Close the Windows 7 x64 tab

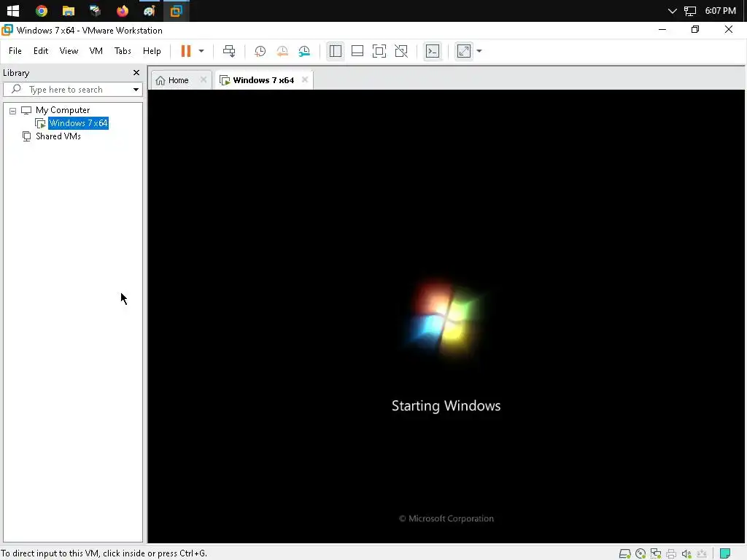point(305,79)
